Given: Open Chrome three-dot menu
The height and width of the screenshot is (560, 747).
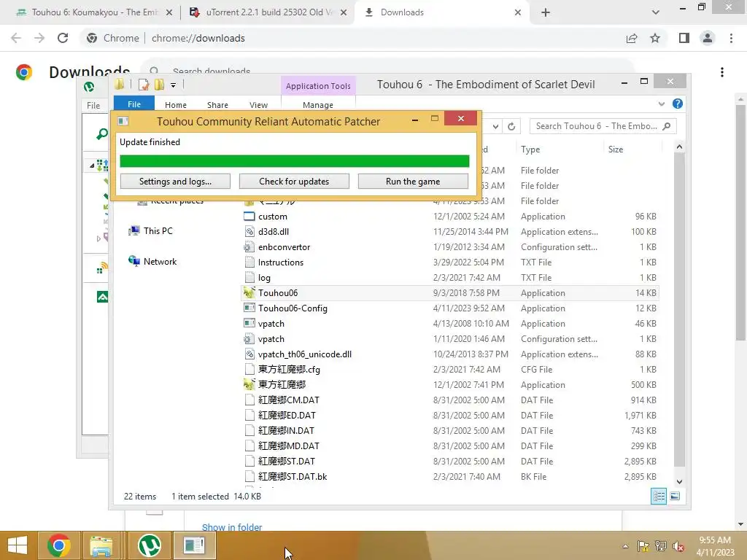Looking at the screenshot, I should 731,38.
